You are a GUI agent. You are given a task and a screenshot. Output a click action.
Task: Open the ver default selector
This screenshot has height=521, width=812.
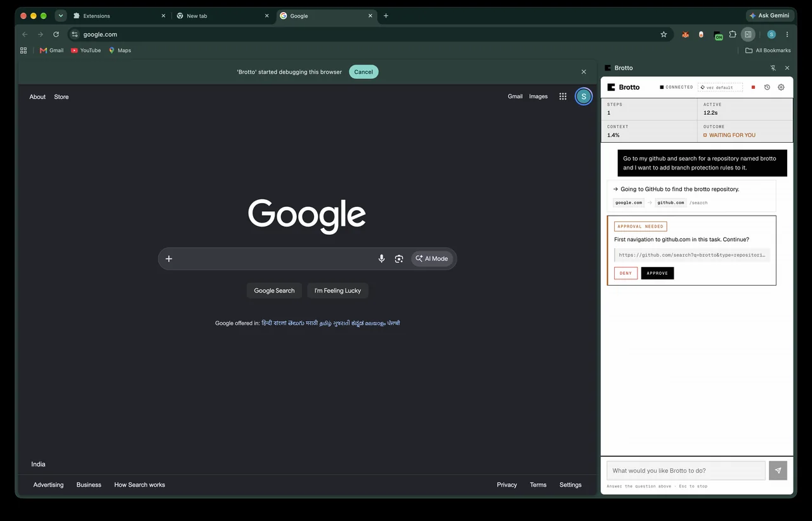click(x=720, y=87)
